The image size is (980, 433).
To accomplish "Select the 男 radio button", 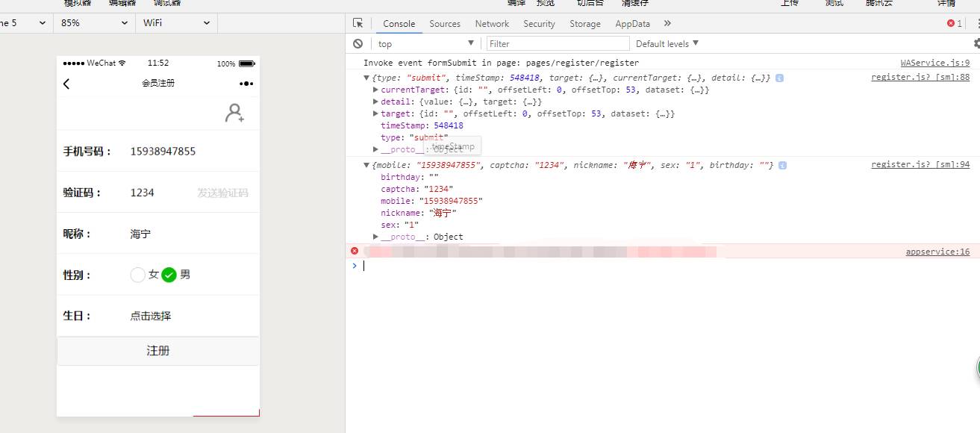I will [169, 275].
